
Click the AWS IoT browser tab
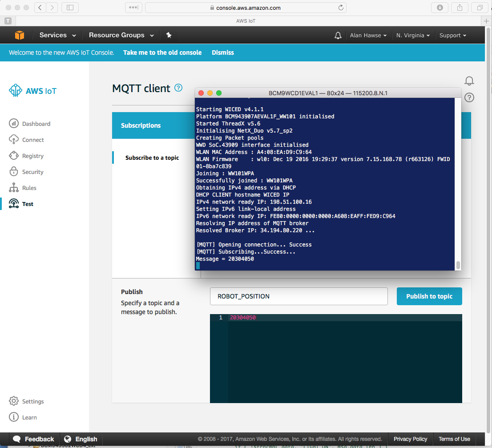[x=246, y=21]
